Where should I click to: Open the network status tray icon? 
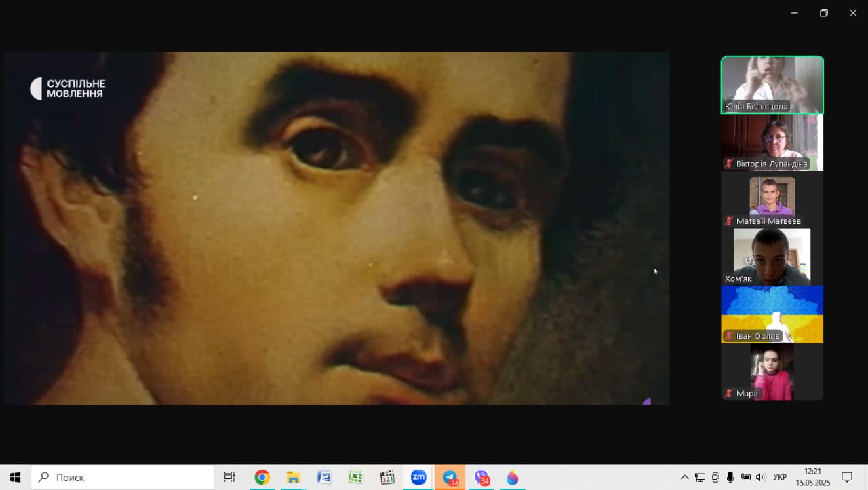(x=701, y=477)
